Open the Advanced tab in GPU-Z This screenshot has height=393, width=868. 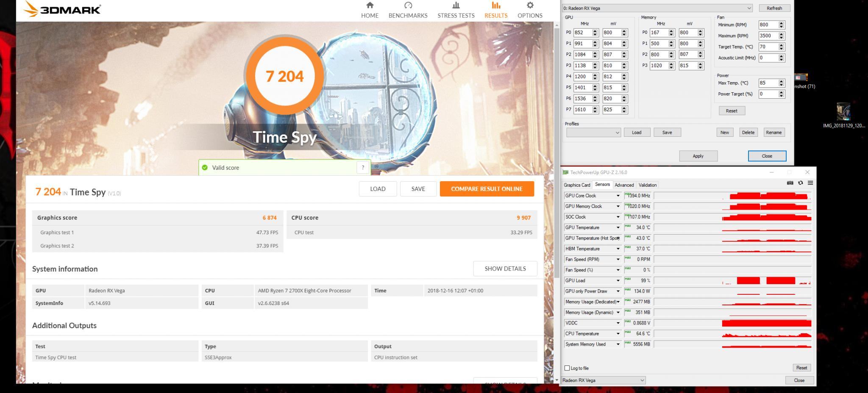(624, 185)
